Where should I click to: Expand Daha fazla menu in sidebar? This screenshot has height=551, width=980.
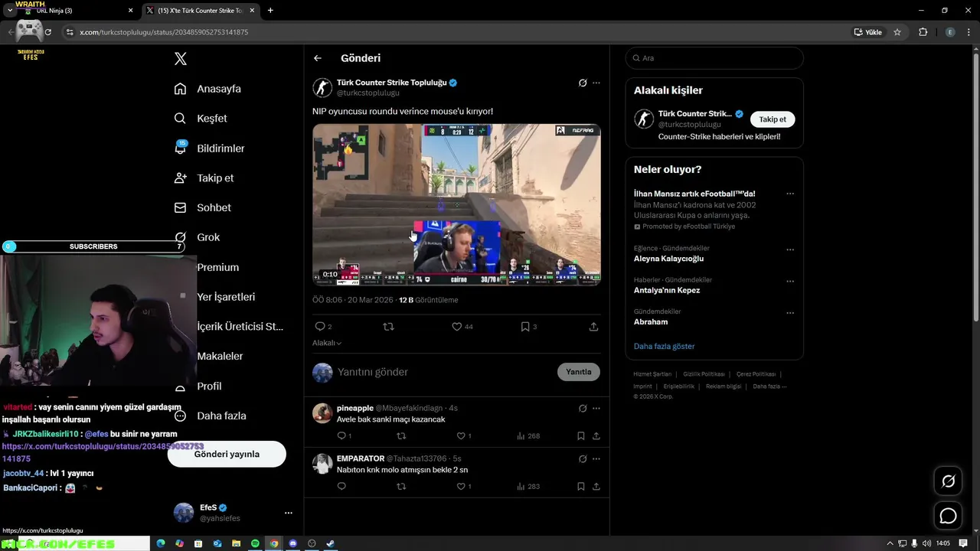210,416
